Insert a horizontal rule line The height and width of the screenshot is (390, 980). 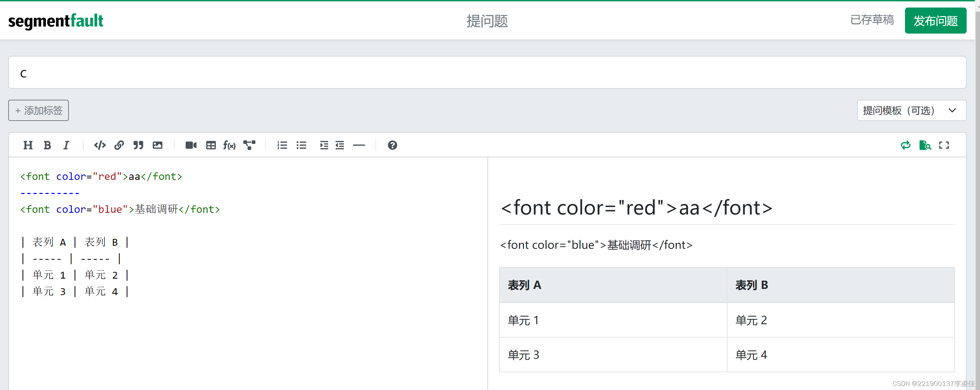click(359, 145)
